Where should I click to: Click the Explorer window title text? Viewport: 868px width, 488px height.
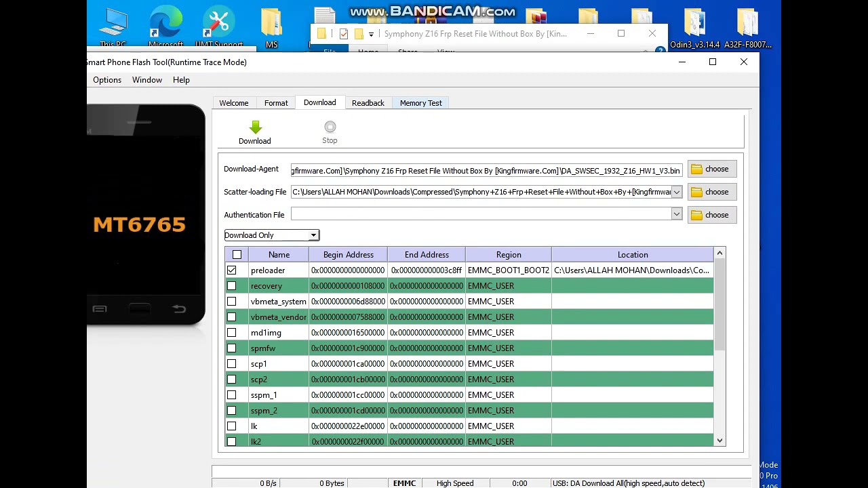coord(475,34)
